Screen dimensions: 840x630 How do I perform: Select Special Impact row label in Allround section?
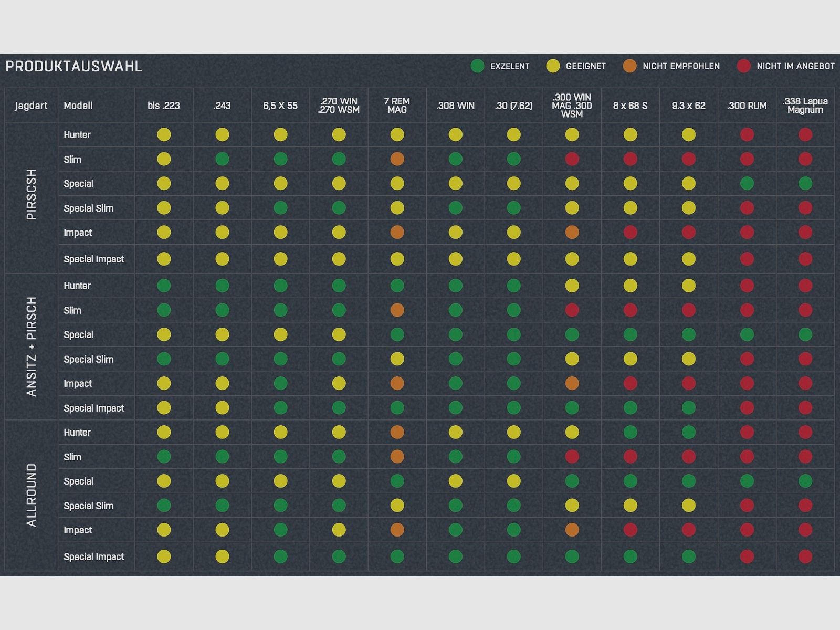tap(93, 556)
